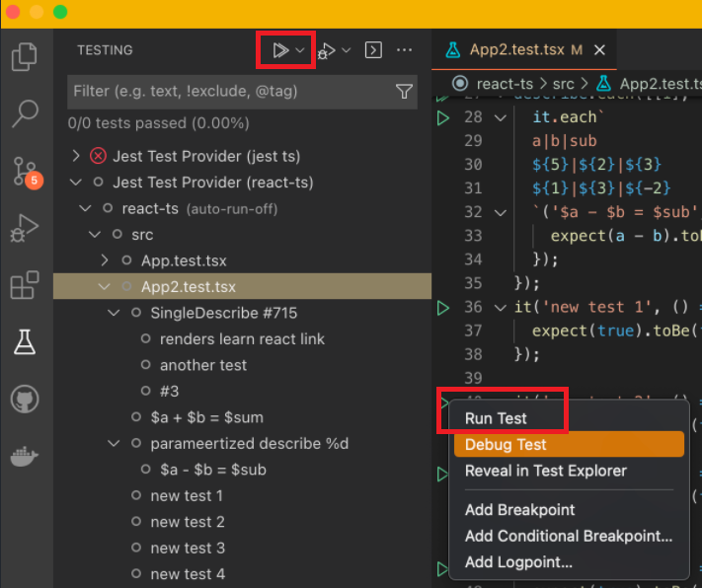Expand Jest Test Provider (jest ts) node
This screenshot has height=588, width=702.
click(76, 156)
